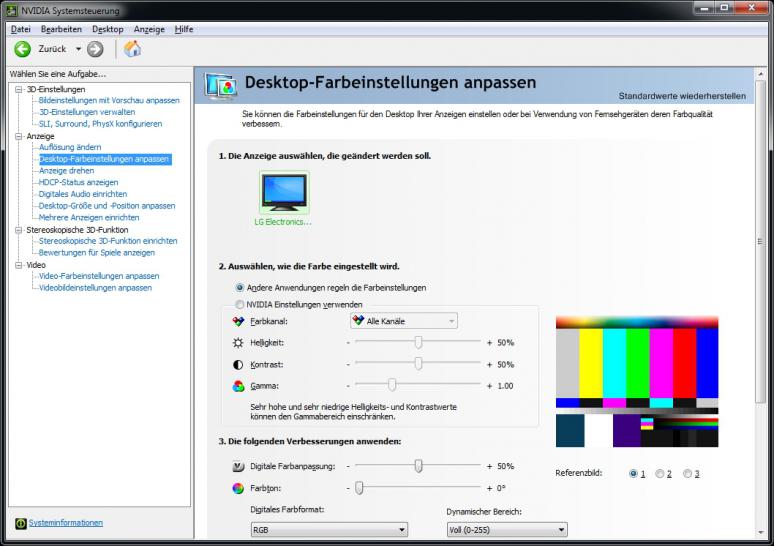
Task: Open Bildeinstellungen mit Vorschau anpassen
Action: pyautogui.click(x=109, y=100)
